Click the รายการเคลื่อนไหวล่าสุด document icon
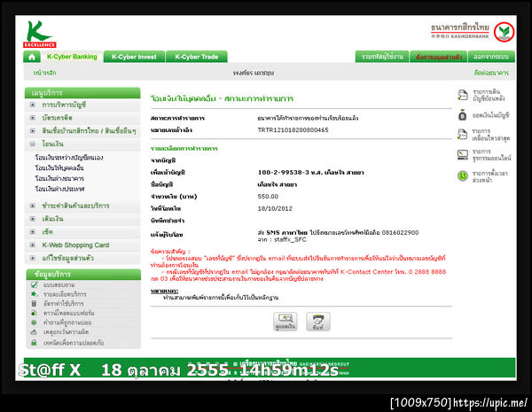Screen dimensions: 532x412 pyautogui.click(x=463, y=135)
